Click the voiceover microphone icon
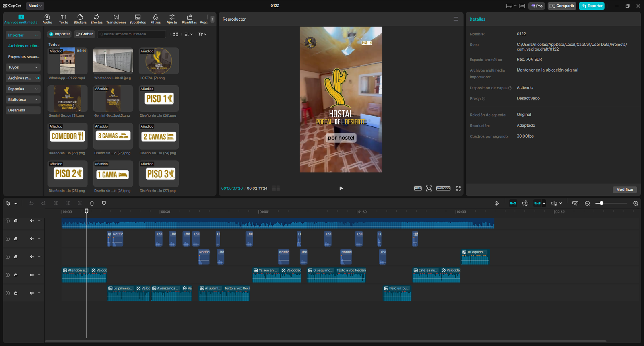This screenshot has height=346, width=644. (x=497, y=203)
